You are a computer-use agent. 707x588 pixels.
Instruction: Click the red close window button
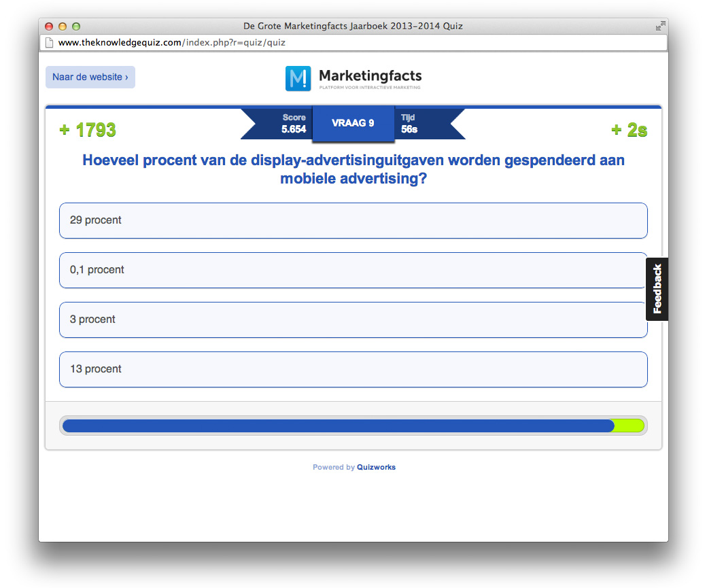(x=49, y=27)
